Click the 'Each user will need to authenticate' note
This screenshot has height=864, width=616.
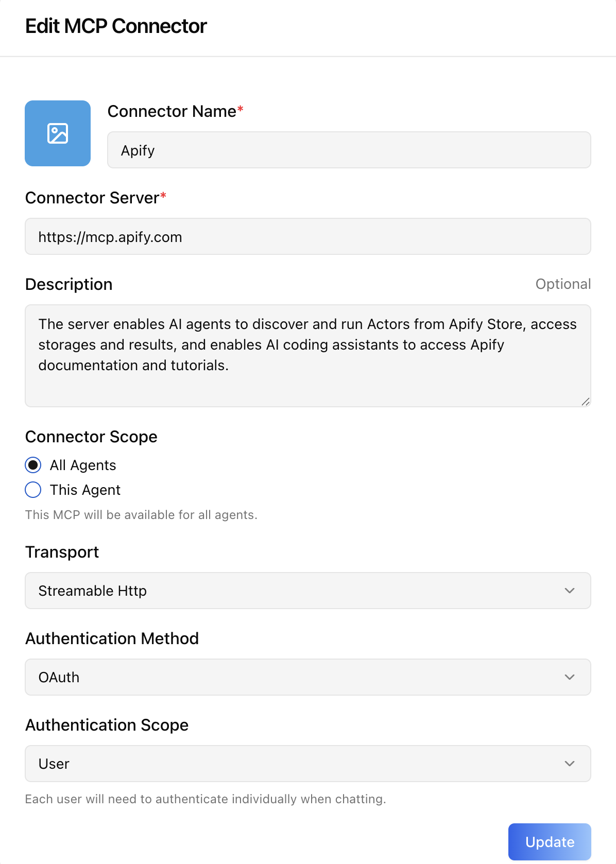[206, 799]
